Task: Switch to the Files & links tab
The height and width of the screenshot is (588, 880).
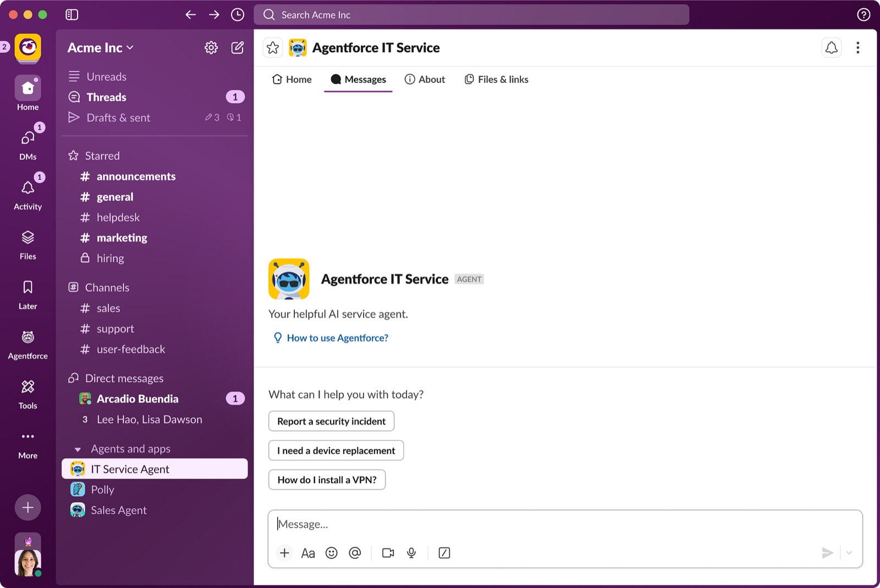Action: pyautogui.click(x=497, y=80)
